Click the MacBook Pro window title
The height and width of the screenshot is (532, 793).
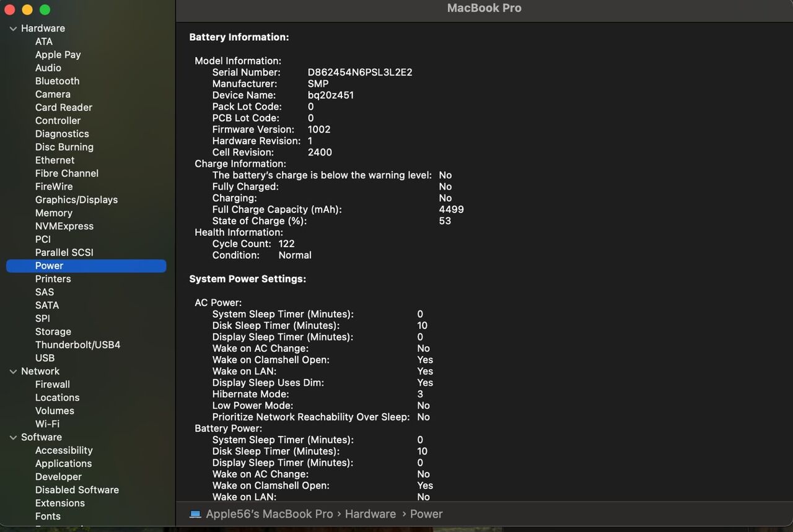[x=484, y=8]
